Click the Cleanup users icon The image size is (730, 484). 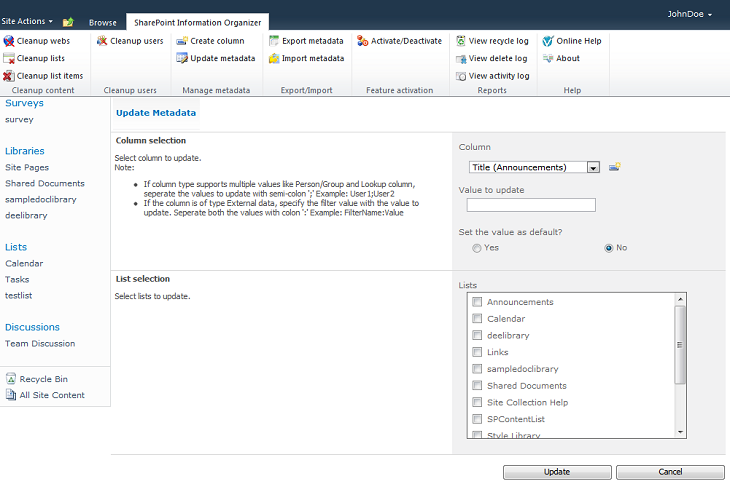pyautogui.click(x=102, y=41)
